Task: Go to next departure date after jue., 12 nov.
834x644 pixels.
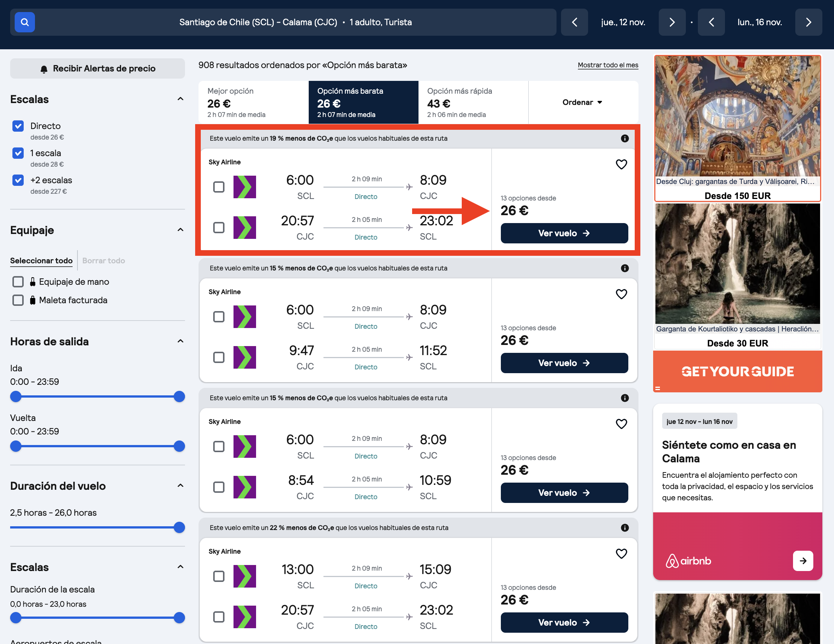Action: (672, 22)
